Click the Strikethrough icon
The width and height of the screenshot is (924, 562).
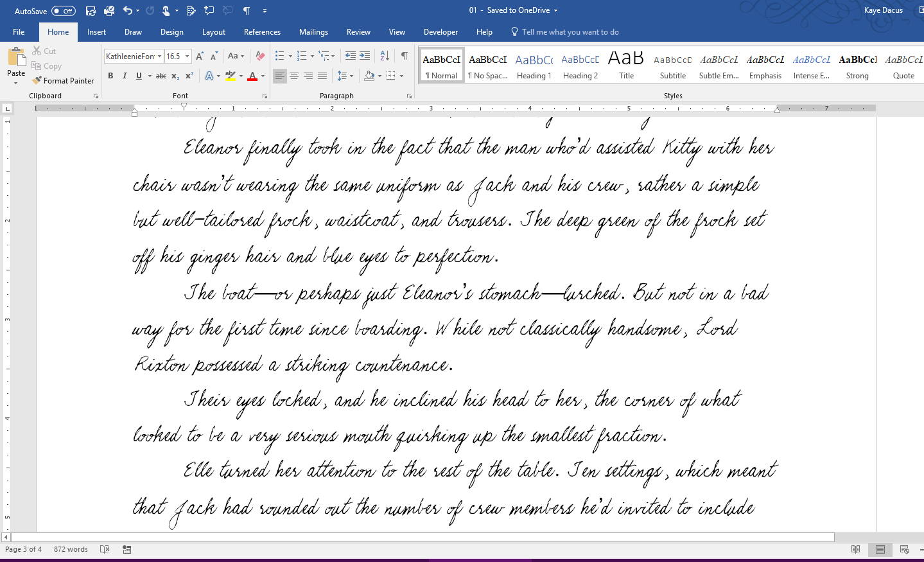pos(161,76)
